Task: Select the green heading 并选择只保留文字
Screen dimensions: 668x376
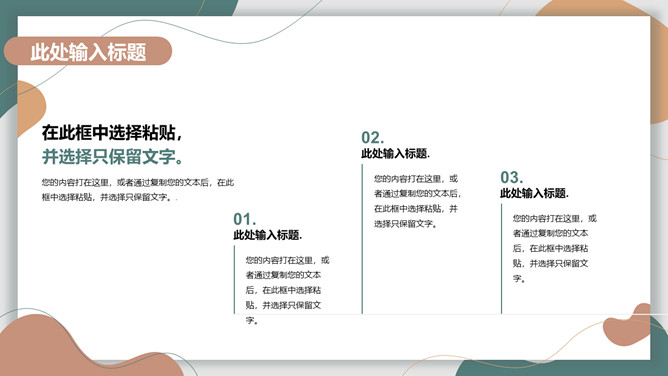Action: (113, 157)
